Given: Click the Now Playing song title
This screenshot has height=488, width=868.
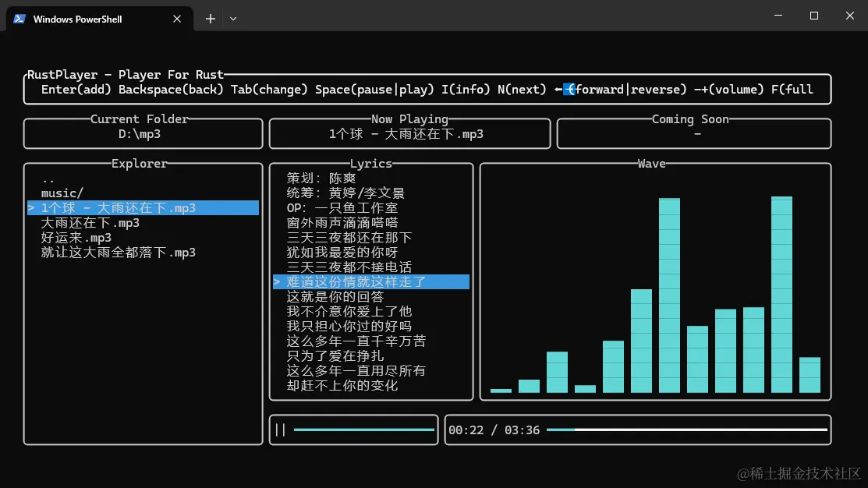Looking at the screenshot, I should point(406,134).
